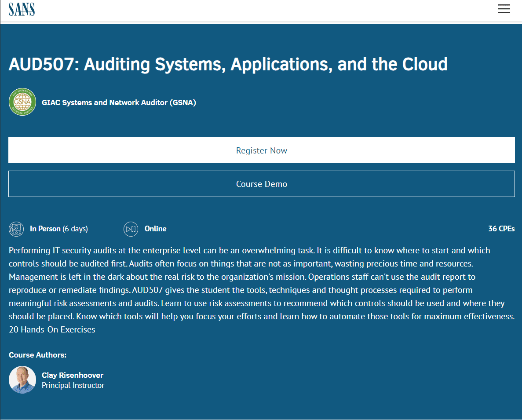Click the 20 Hands-On Exercises text
522x420 pixels.
(52, 329)
